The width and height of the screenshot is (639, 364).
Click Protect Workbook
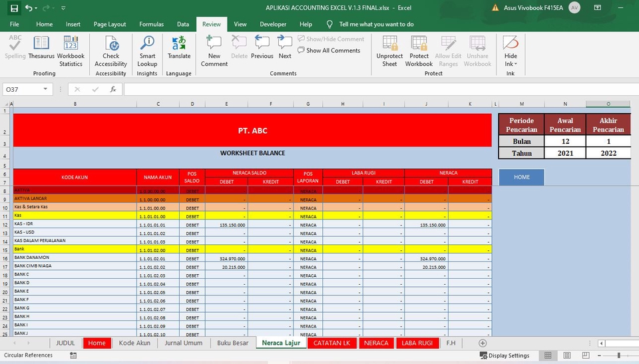(x=419, y=51)
